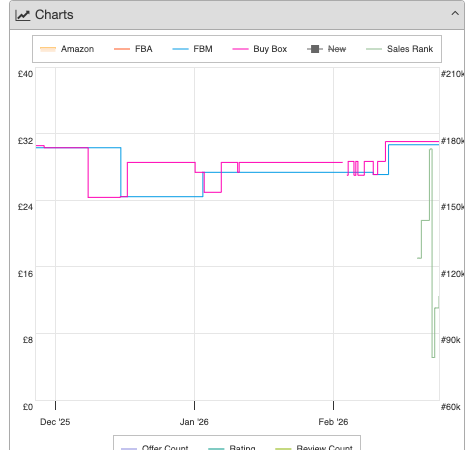Click the Buy Box pink legend swatch
Viewport: 474px width, 450px height.
coord(240,49)
